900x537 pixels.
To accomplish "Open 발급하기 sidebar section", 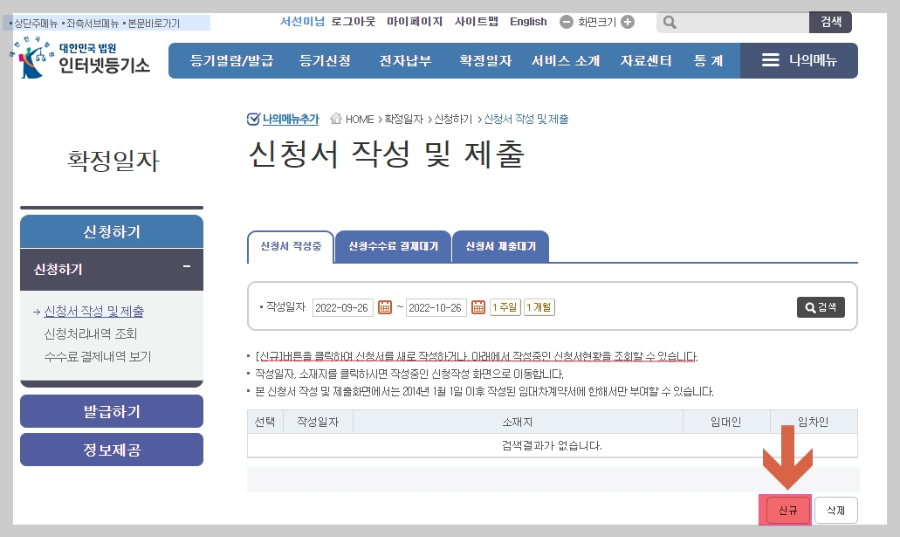I will [x=111, y=411].
